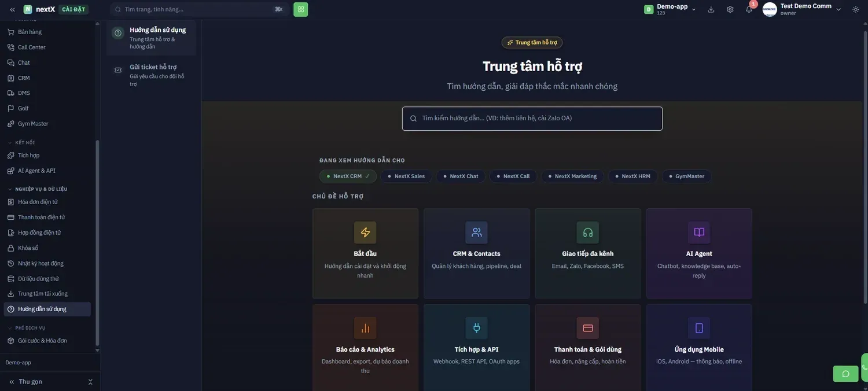This screenshot has height=391, width=868.
Task: Open the green chat bubble widget
Action: (845, 374)
